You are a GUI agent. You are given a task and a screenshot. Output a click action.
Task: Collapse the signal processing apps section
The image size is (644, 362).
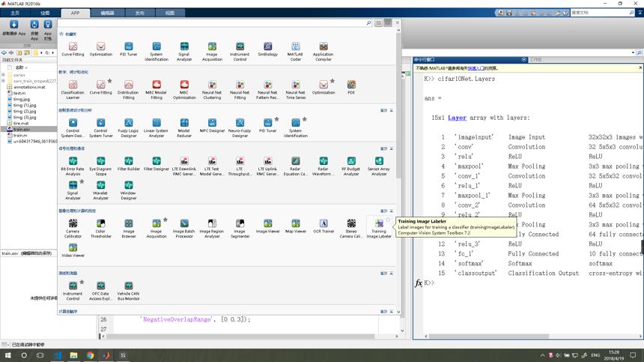coord(392,148)
